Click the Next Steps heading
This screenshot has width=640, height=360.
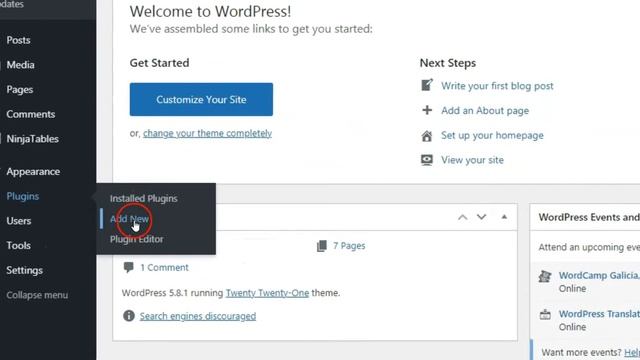pos(448,63)
